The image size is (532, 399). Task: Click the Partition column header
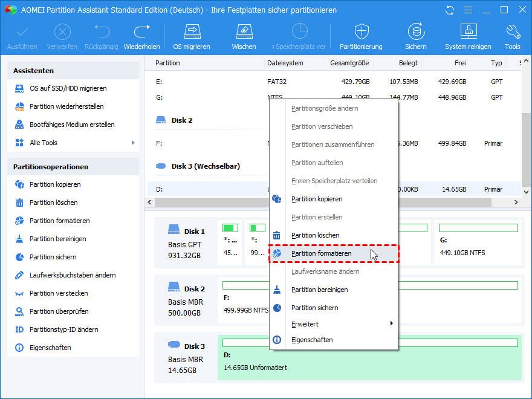pyautogui.click(x=167, y=63)
